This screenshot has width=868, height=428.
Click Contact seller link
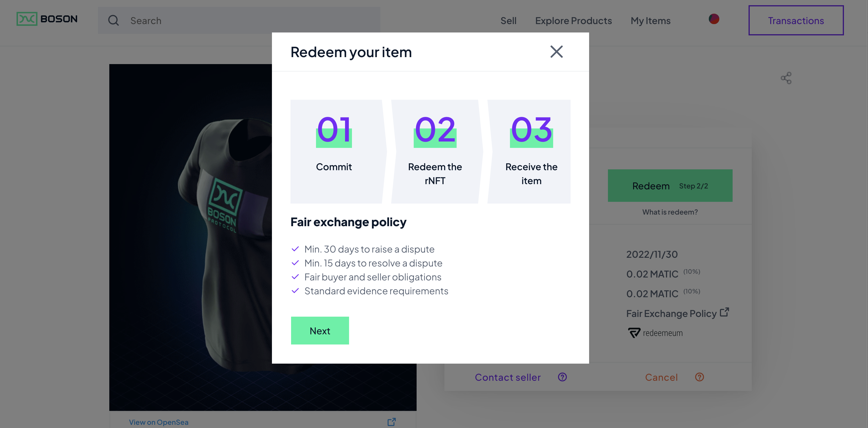tap(507, 377)
